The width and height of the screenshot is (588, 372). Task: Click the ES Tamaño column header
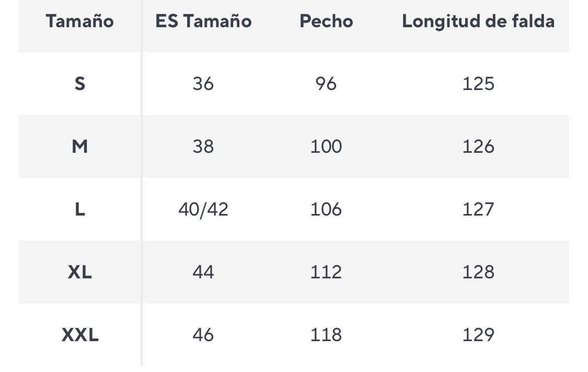pyautogui.click(x=203, y=21)
